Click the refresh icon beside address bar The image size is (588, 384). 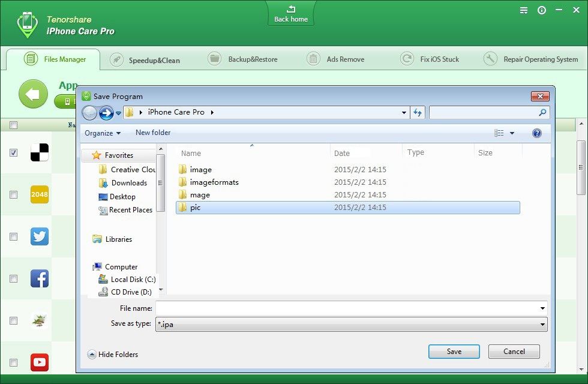coord(418,113)
